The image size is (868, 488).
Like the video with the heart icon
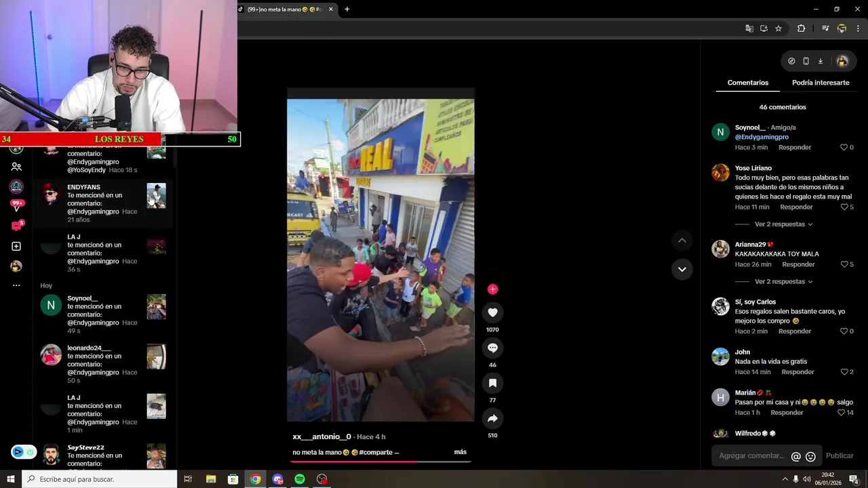(x=492, y=312)
